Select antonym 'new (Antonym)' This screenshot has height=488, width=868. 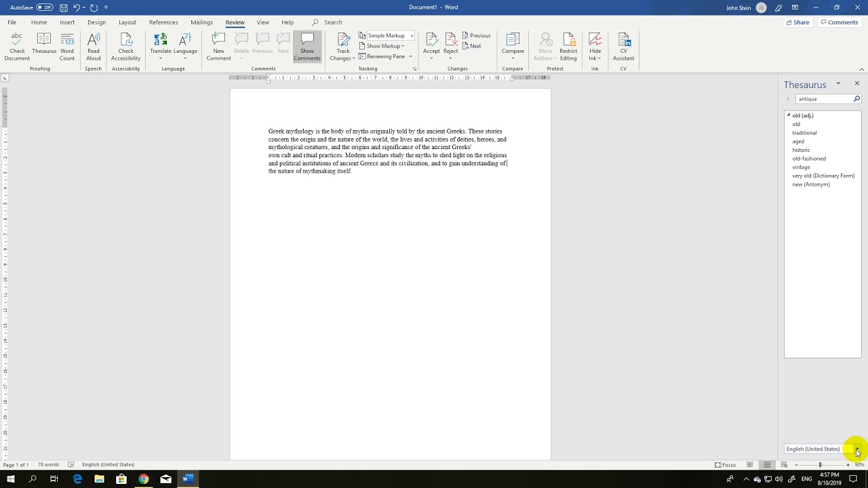point(811,184)
